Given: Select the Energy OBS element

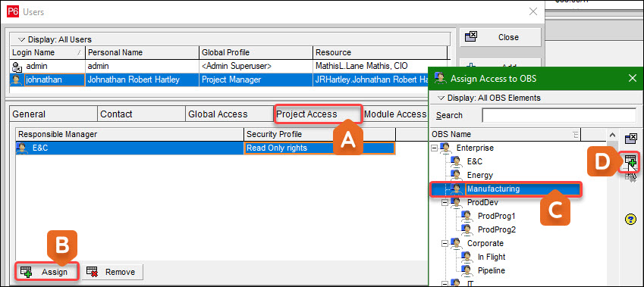Looking at the screenshot, I should pyautogui.click(x=479, y=175).
